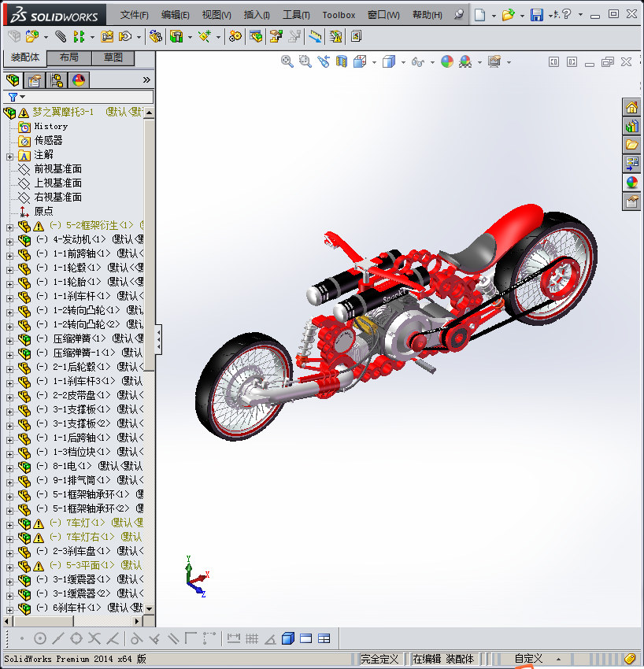This screenshot has width=644, height=669.
Task: Click Zoom to Area magnifier icon
Action: click(305, 62)
